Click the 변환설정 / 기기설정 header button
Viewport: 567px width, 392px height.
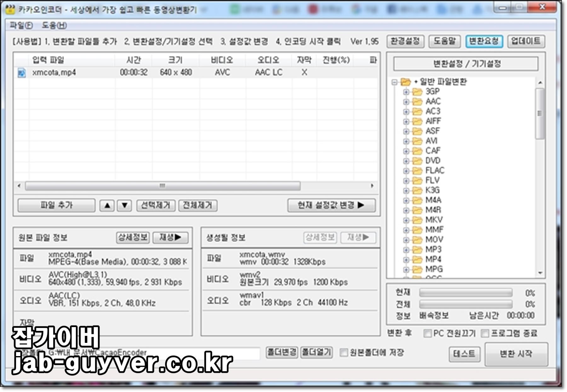coord(466,64)
